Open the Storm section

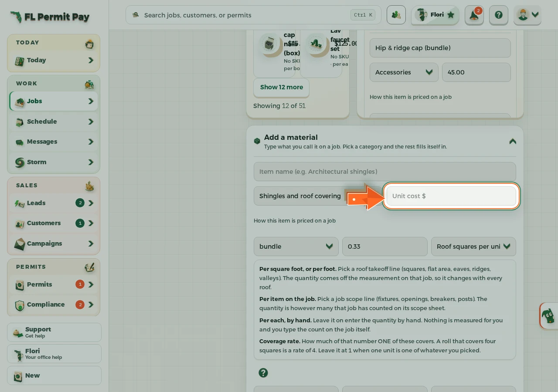point(54,162)
